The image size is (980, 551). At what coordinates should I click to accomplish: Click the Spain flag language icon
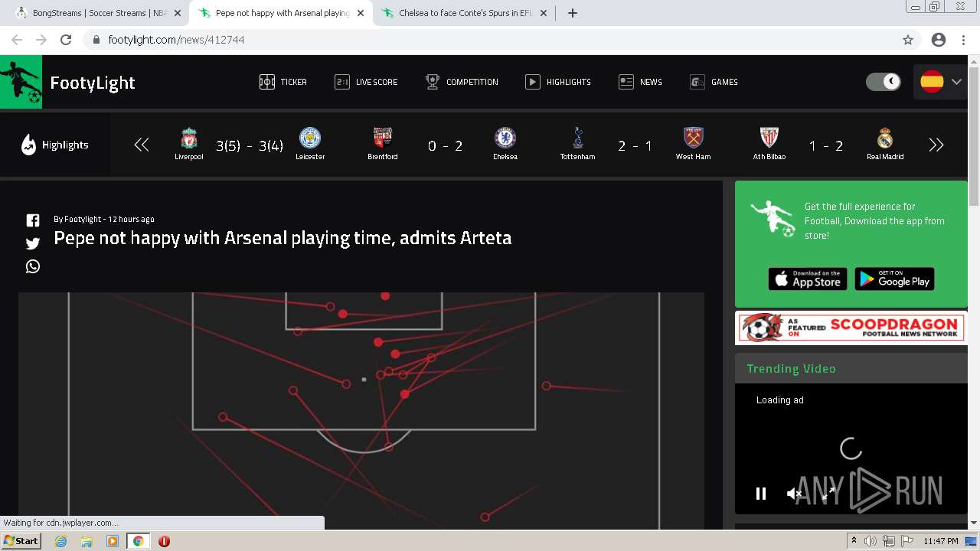(x=932, y=82)
